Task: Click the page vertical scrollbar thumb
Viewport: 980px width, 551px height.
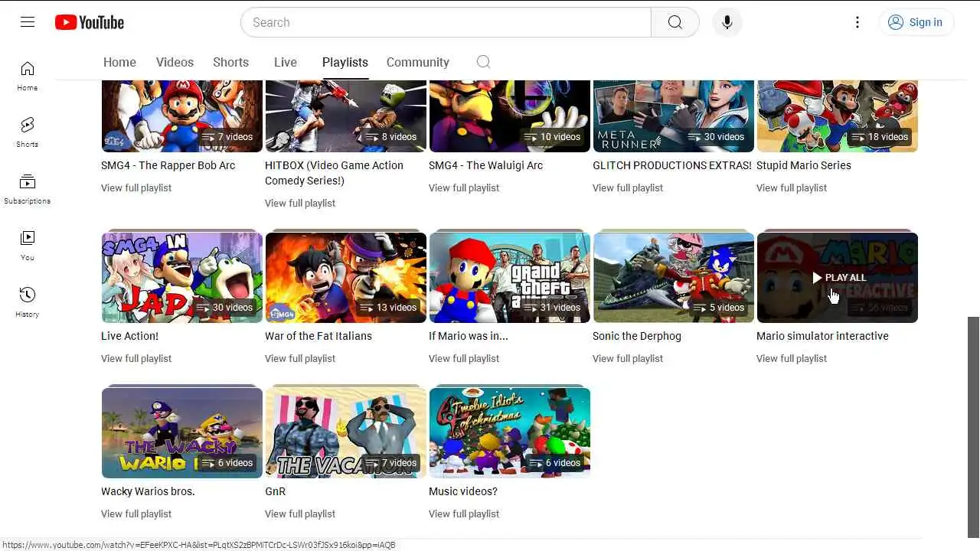Action: (973, 429)
